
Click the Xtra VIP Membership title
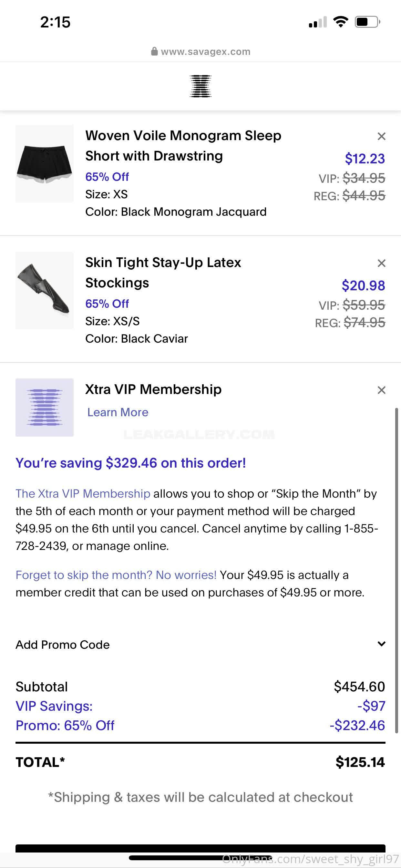[x=153, y=389]
